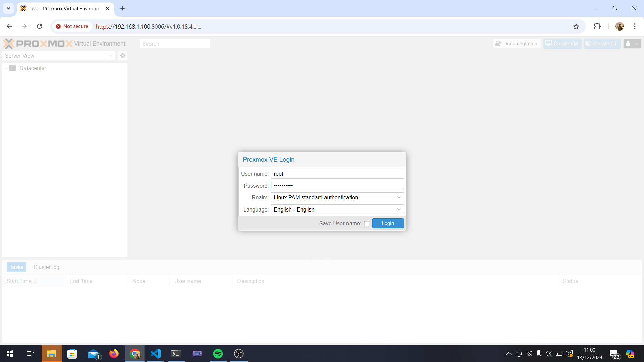The width and height of the screenshot is (644, 362).
Task: Toggle the Save User name checkbox
Action: (x=367, y=224)
